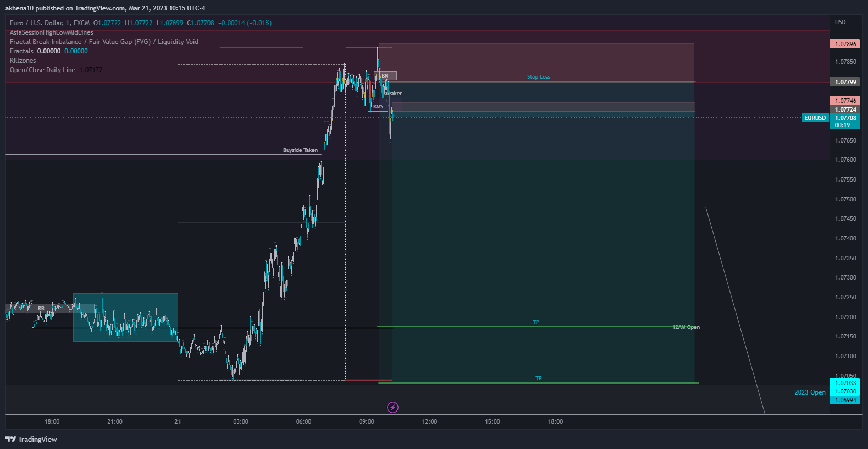This screenshot has width=868, height=449.
Task: Click the 1.07746 price tag
Action: tap(845, 101)
